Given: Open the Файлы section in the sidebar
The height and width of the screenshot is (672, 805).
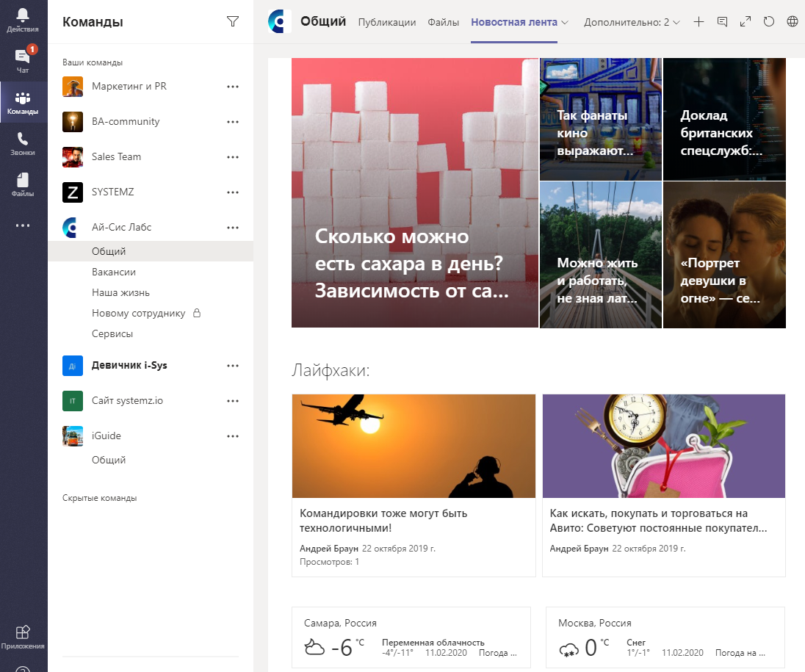Looking at the screenshot, I should coord(21,180).
